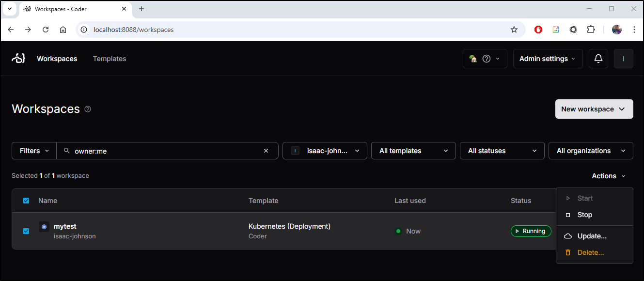Switch to the Templates nav tab
The height and width of the screenshot is (281, 644).
(110, 59)
